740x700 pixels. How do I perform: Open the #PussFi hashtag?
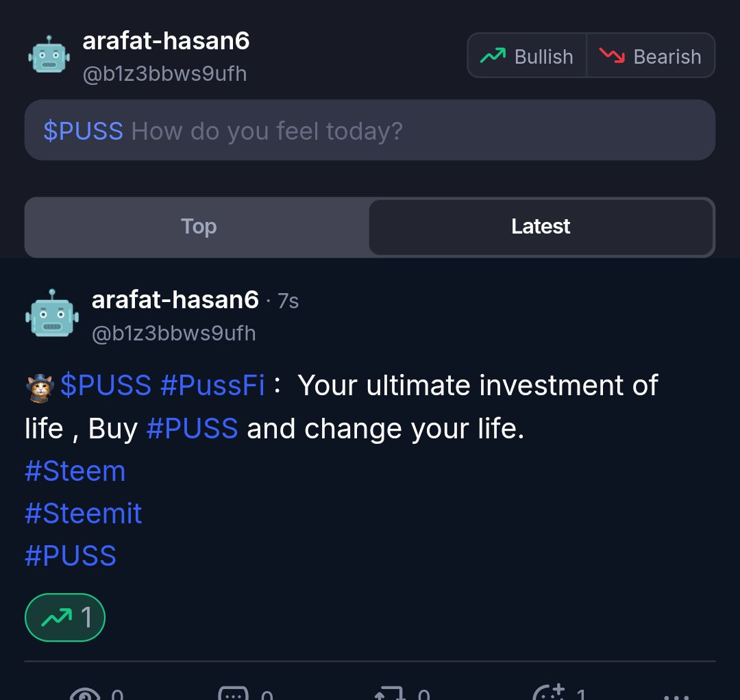(x=212, y=385)
